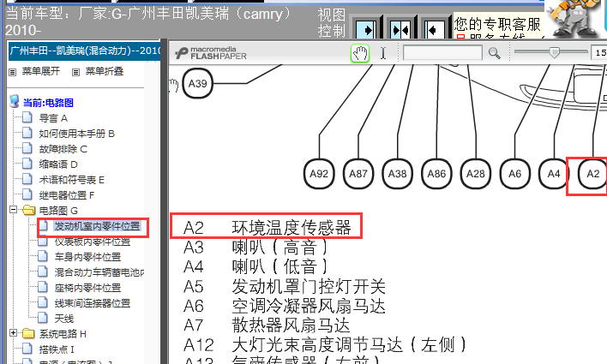Open 搭铁点 I entry
Screen dimensions: 607x364
[x=57, y=349]
